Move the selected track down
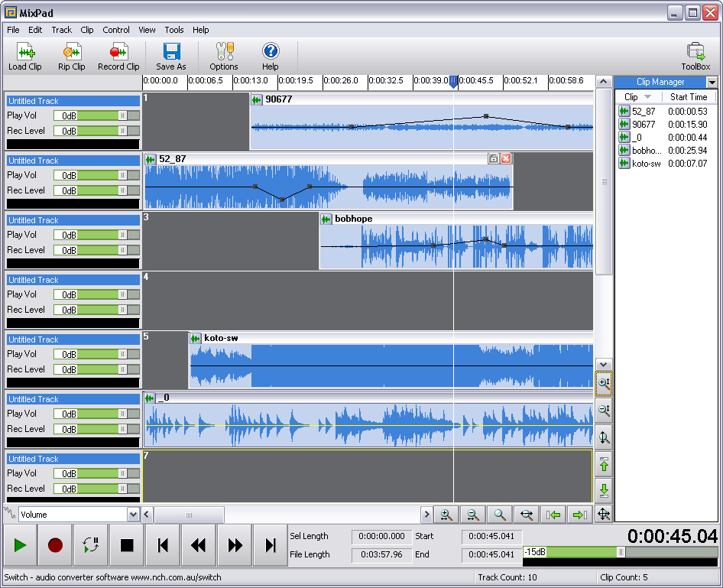Image resolution: width=723 pixels, height=588 pixels. pos(603,490)
